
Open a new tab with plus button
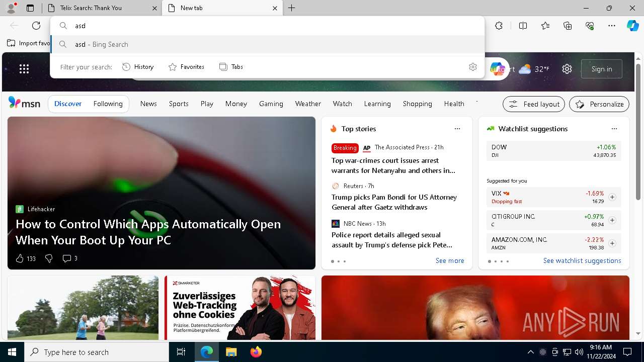pyautogui.click(x=292, y=8)
